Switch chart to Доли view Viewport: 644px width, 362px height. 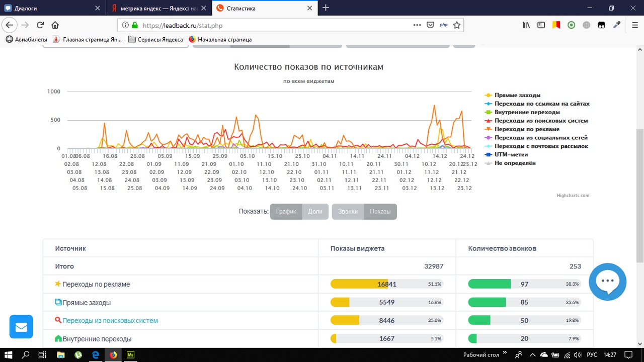315,212
